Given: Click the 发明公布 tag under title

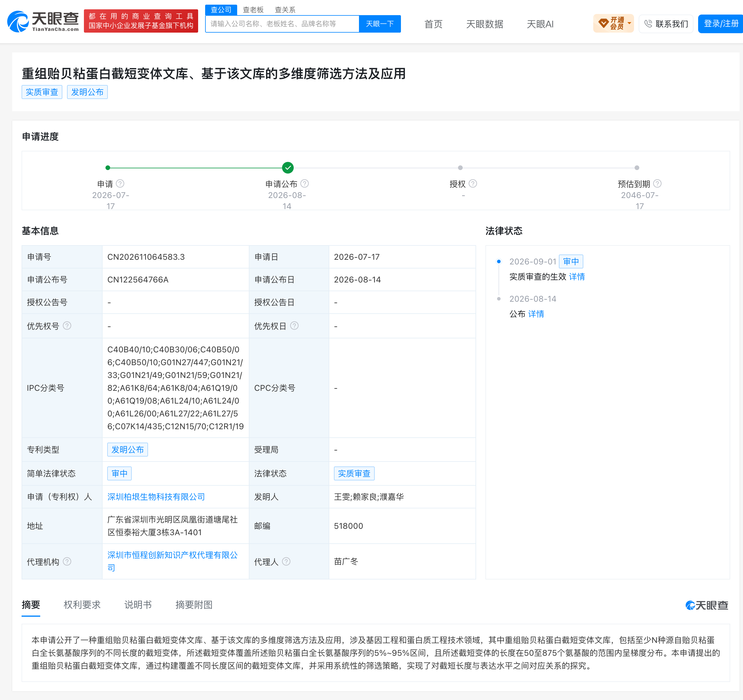Looking at the screenshot, I should (87, 92).
